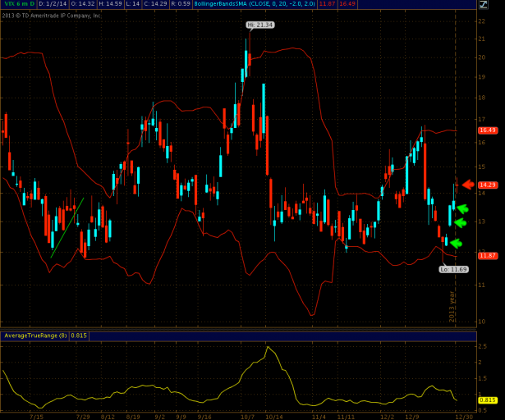Viewport: 505px width, 420px height.
Task: Click the 11.87 lower band price tag
Action: click(488, 256)
